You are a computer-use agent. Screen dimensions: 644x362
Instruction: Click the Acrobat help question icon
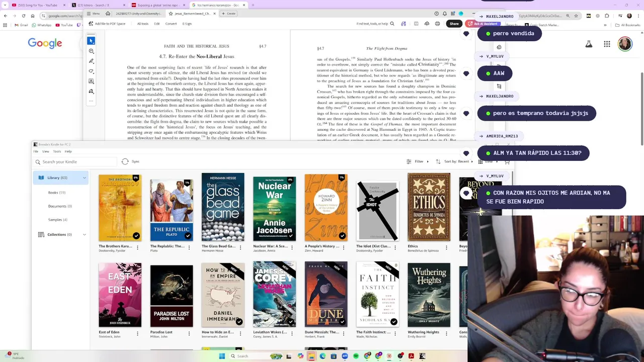(437, 14)
